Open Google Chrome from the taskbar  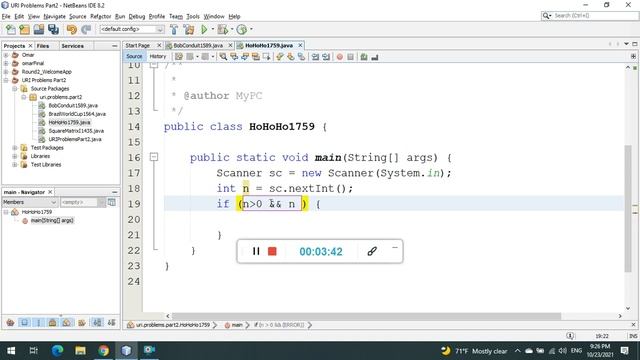(103, 350)
